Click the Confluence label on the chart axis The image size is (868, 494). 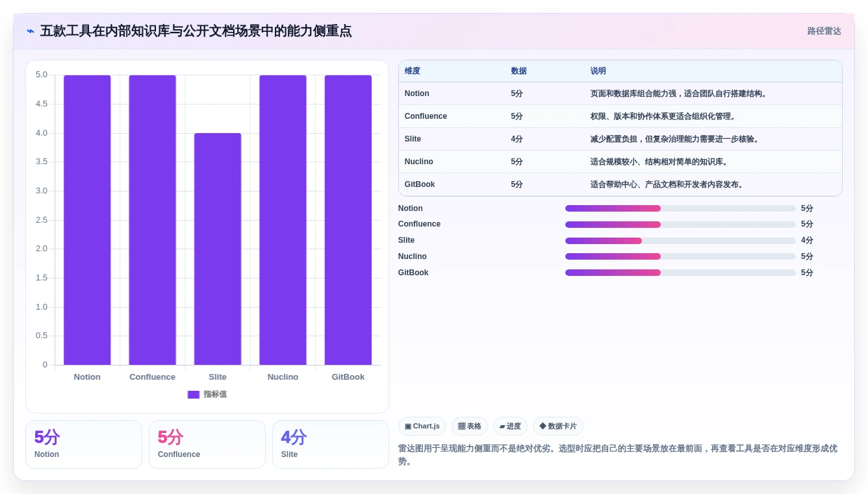[152, 377]
